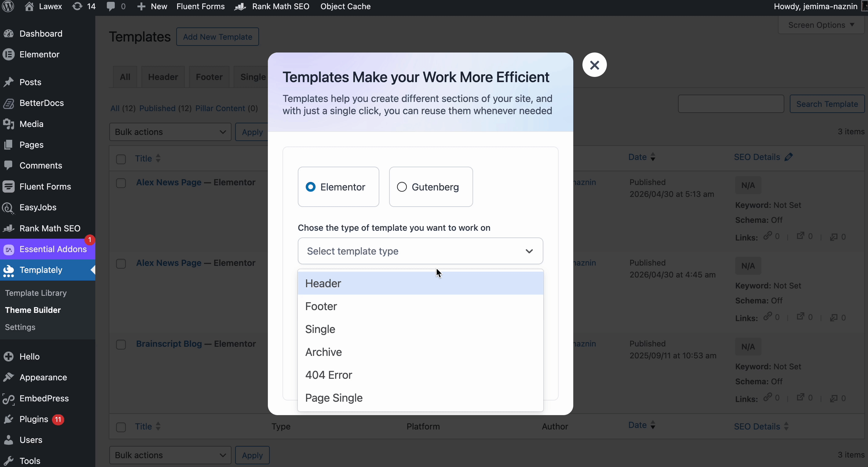Choose Archive from template type list
This screenshot has width=868, height=467.
[420, 352]
